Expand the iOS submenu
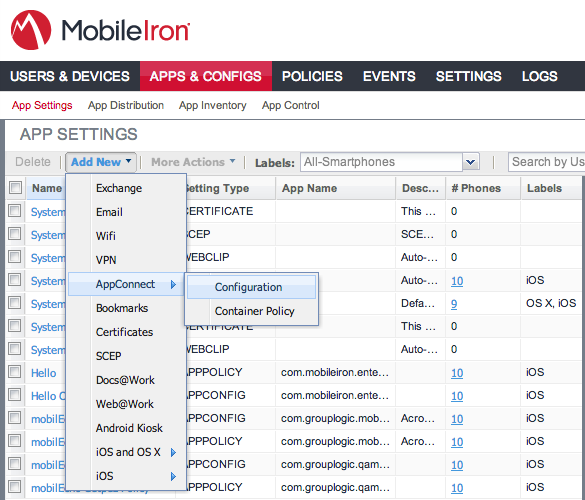The image size is (585, 500). (x=126, y=476)
